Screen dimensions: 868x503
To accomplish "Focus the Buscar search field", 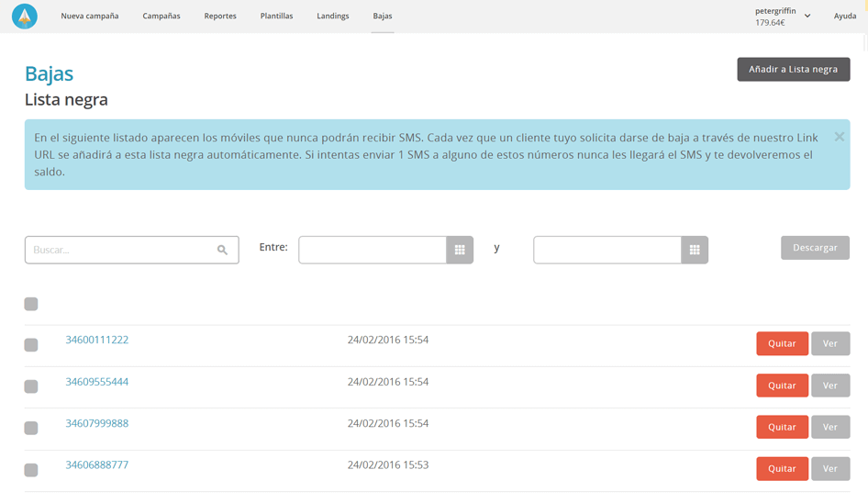I will [119, 250].
